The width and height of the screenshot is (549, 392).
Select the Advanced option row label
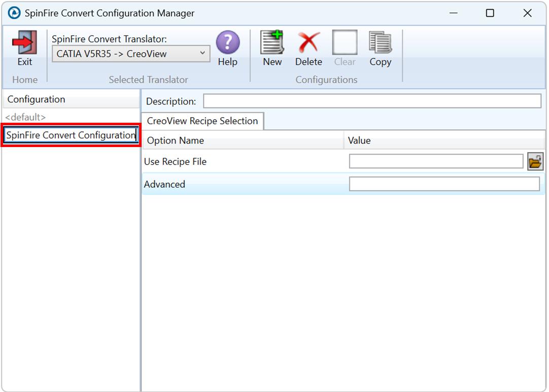(x=164, y=184)
